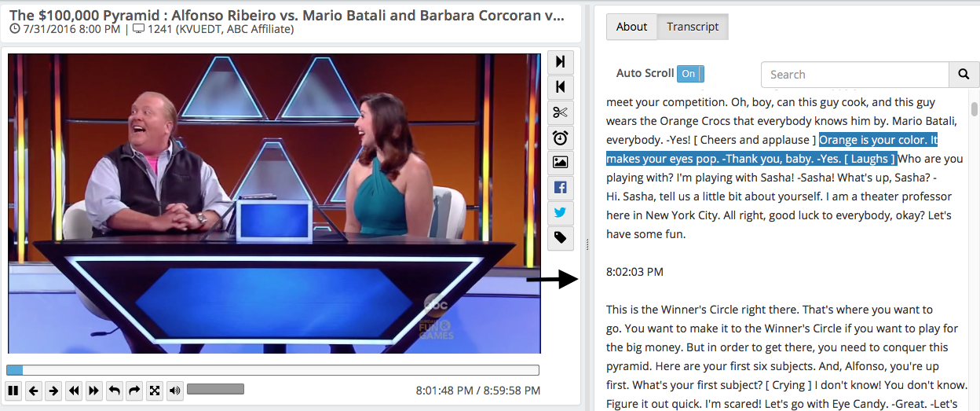Select the Transcript tab
The image size is (980, 411).
pyautogui.click(x=693, y=27)
